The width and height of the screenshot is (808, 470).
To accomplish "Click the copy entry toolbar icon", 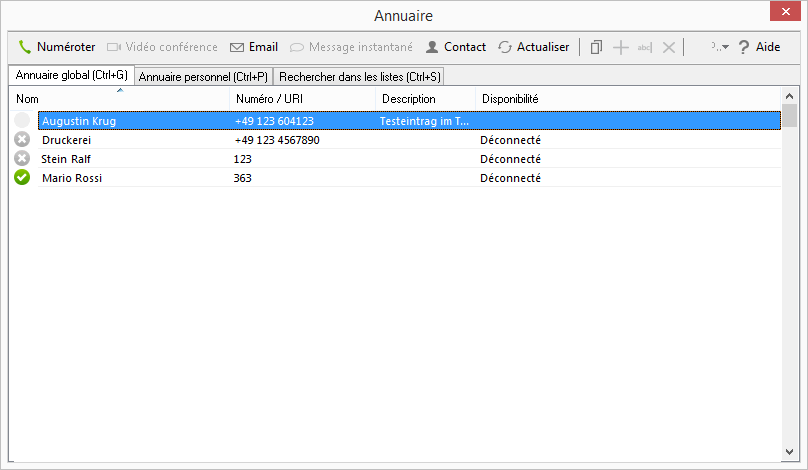I will (x=596, y=47).
